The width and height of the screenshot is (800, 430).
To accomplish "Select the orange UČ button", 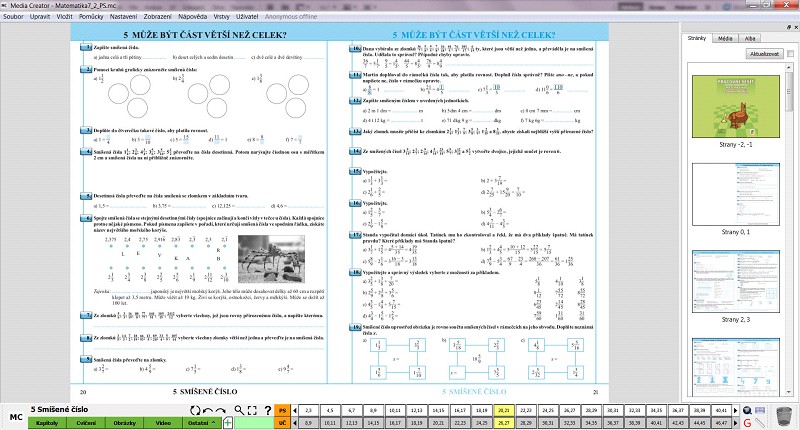I will point(282,423).
